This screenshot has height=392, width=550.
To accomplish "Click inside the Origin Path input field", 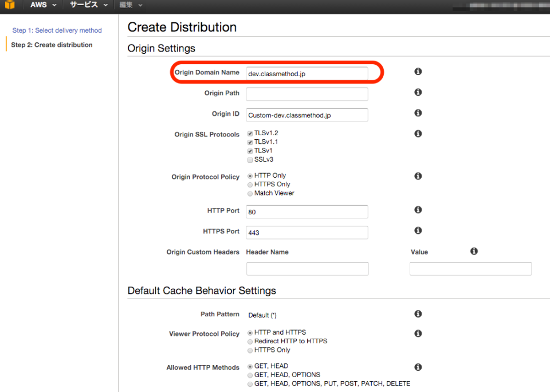I will [x=307, y=93].
